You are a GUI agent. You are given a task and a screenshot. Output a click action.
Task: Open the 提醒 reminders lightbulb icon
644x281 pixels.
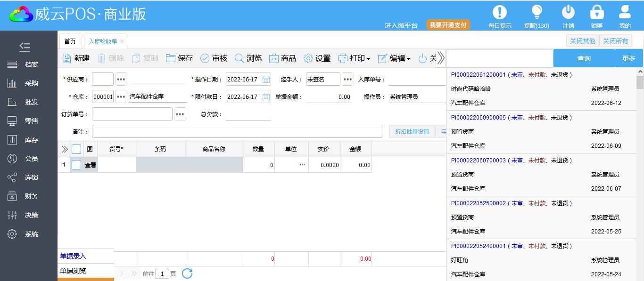coord(537,13)
